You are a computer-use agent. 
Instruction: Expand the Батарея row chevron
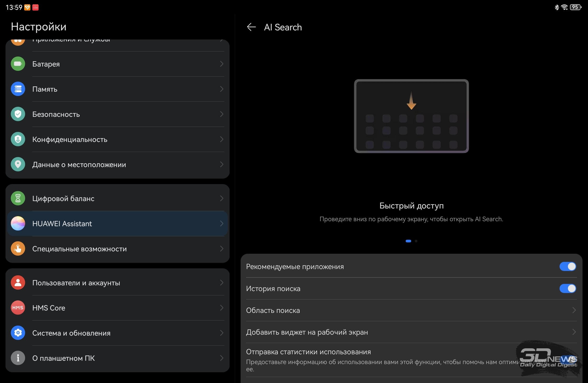click(x=222, y=64)
